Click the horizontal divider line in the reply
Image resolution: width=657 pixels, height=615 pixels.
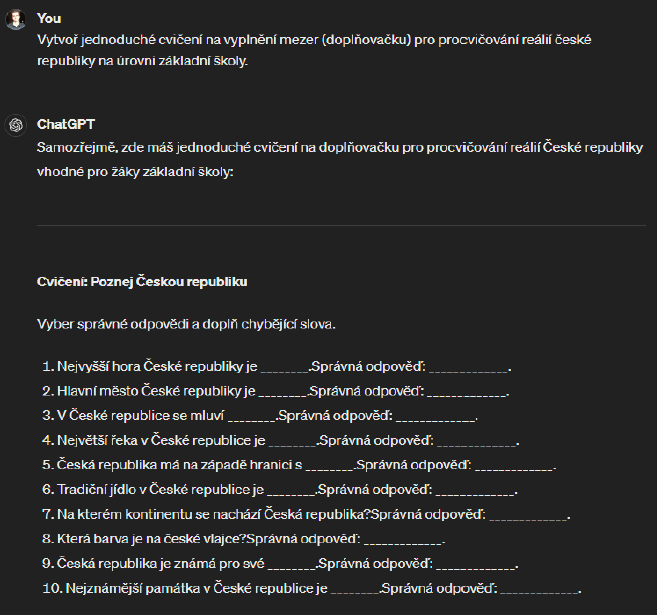pyautogui.click(x=340, y=225)
